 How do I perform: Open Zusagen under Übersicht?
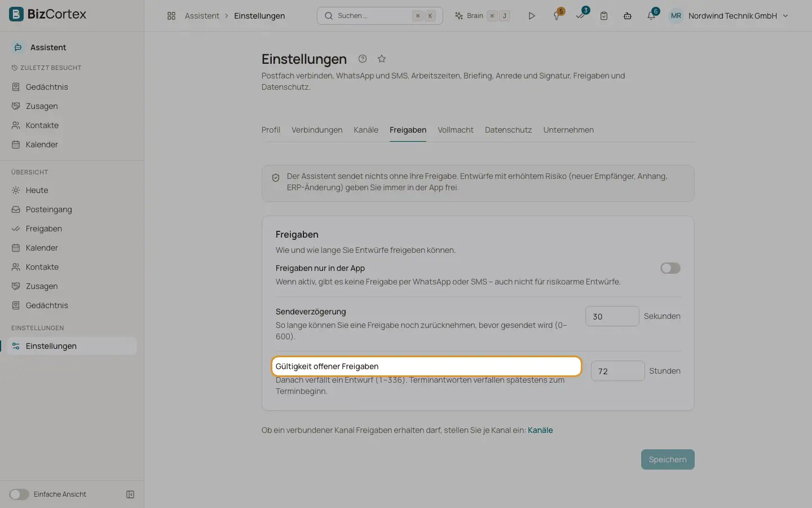[72, 286]
